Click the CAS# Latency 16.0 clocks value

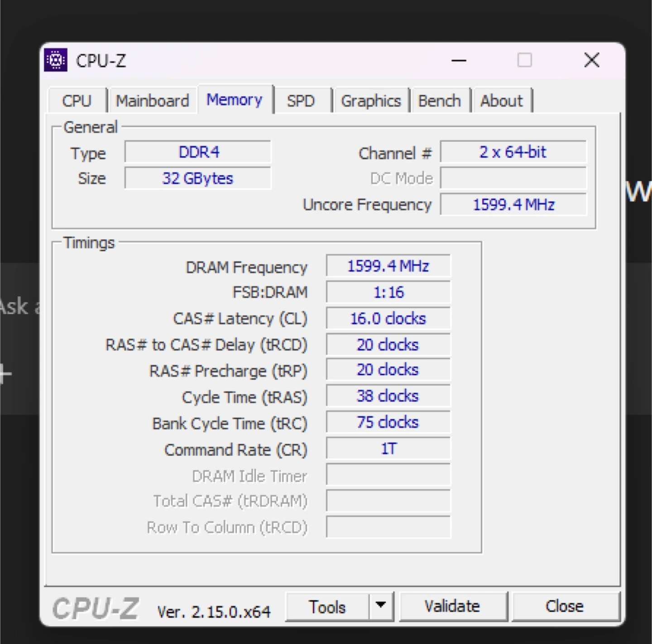(x=388, y=318)
